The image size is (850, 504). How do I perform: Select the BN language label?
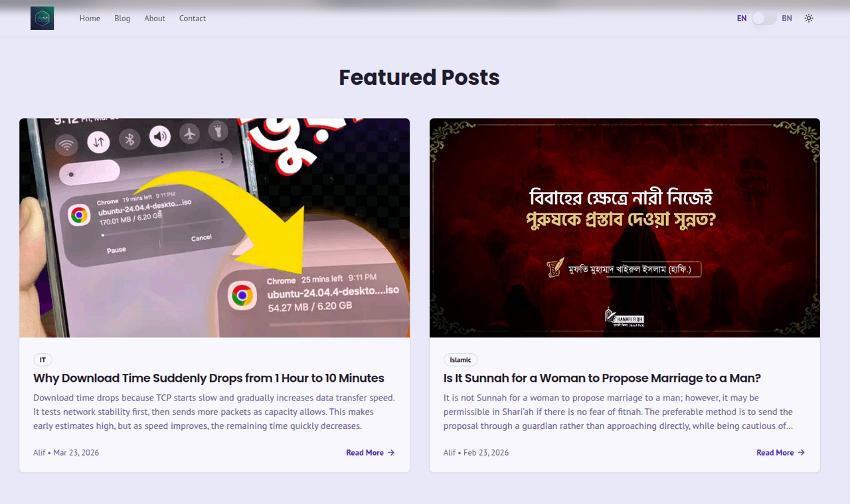click(x=787, y=19)
